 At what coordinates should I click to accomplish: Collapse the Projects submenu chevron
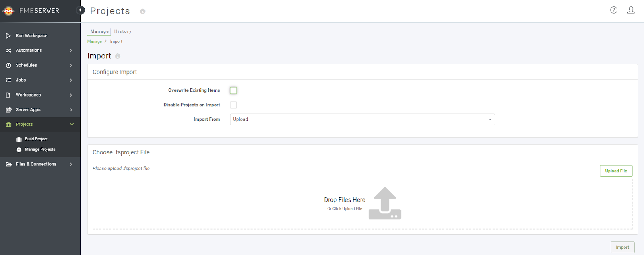(x=72, y=125)
